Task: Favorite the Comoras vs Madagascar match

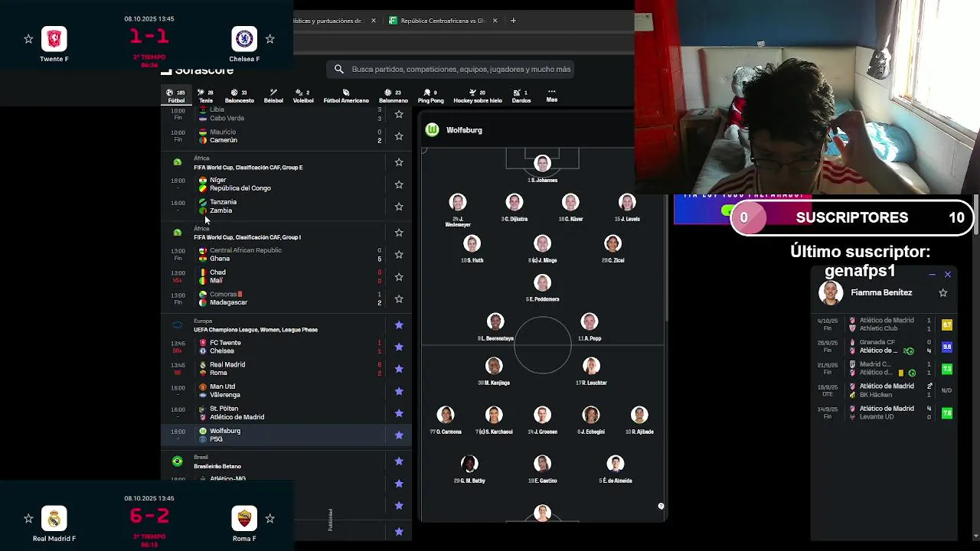Action: pyautogui.click(x=399, y=298)
